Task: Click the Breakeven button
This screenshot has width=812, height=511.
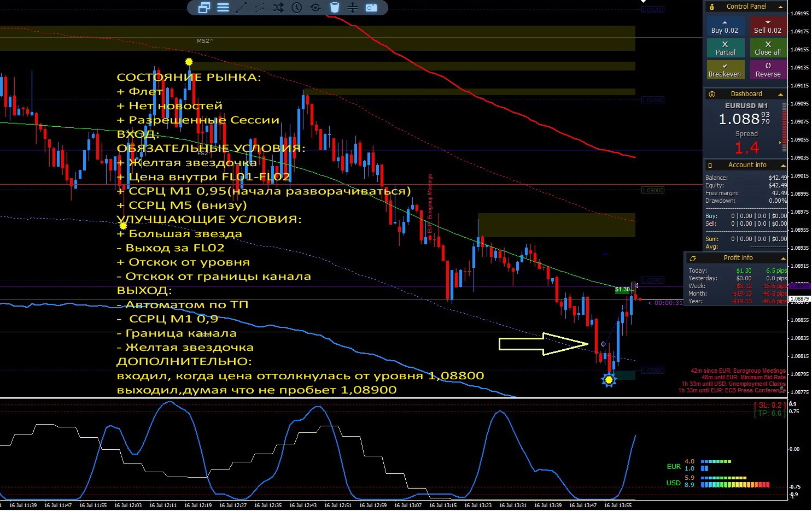Action: (x=725, y=70)
